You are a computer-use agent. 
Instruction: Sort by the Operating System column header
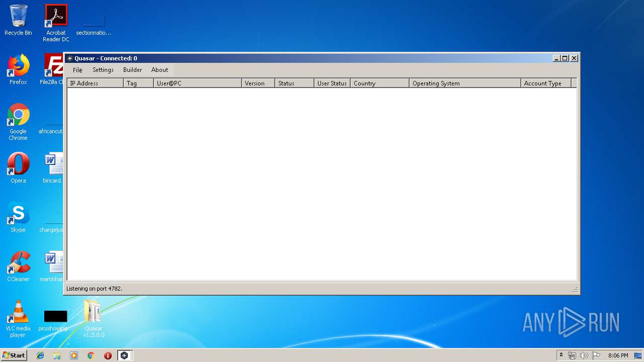[x=465, y=83]
